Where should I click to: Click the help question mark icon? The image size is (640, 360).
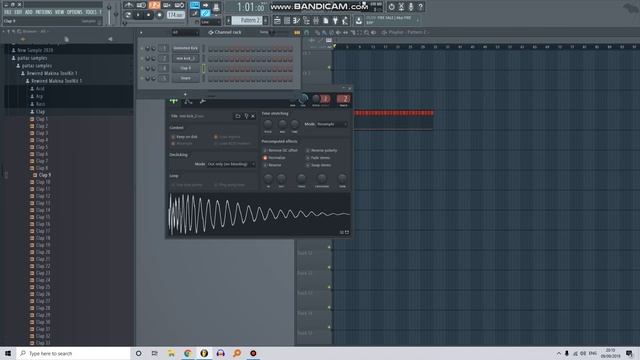tap(420, 7)
